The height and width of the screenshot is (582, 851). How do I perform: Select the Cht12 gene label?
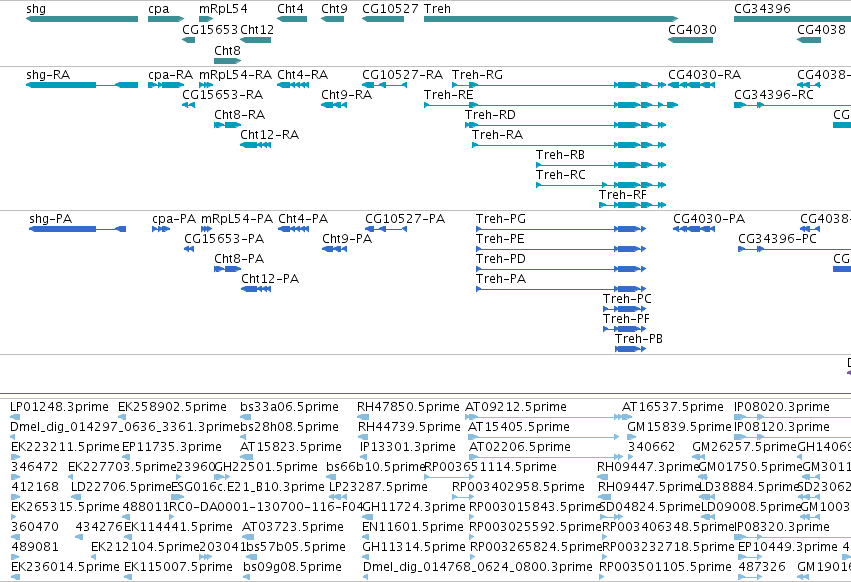point(257,29)
